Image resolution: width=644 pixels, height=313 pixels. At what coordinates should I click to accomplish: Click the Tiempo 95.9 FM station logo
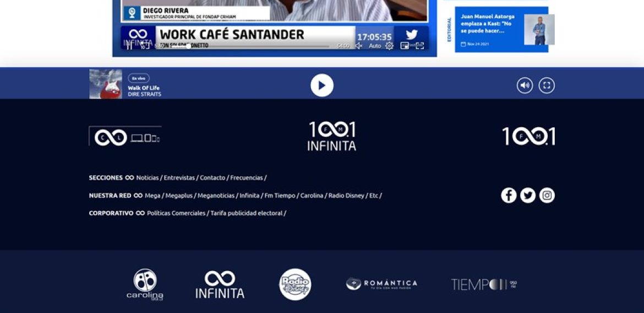point(484,284)
